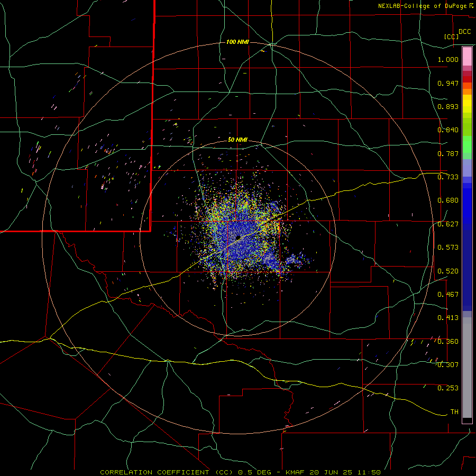Viewport: 476px width, 476px height.
Task: Click the 0.573 scale value
Action: [448, 248]
